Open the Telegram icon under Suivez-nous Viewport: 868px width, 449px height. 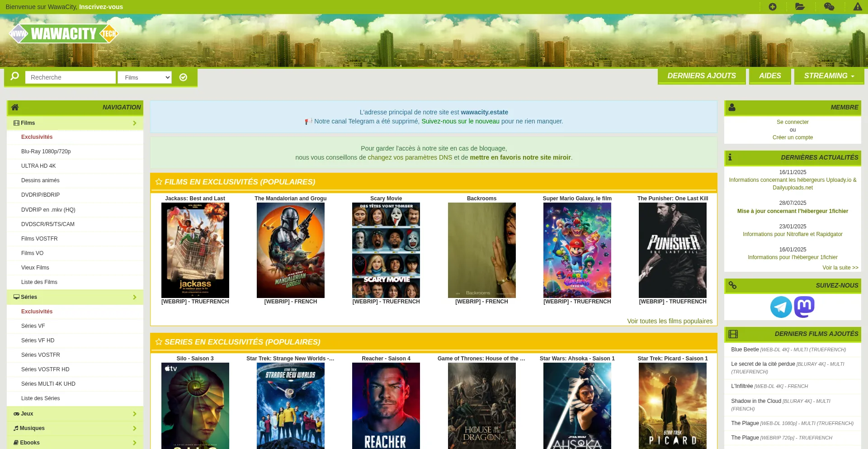click(x=781, y=307)
